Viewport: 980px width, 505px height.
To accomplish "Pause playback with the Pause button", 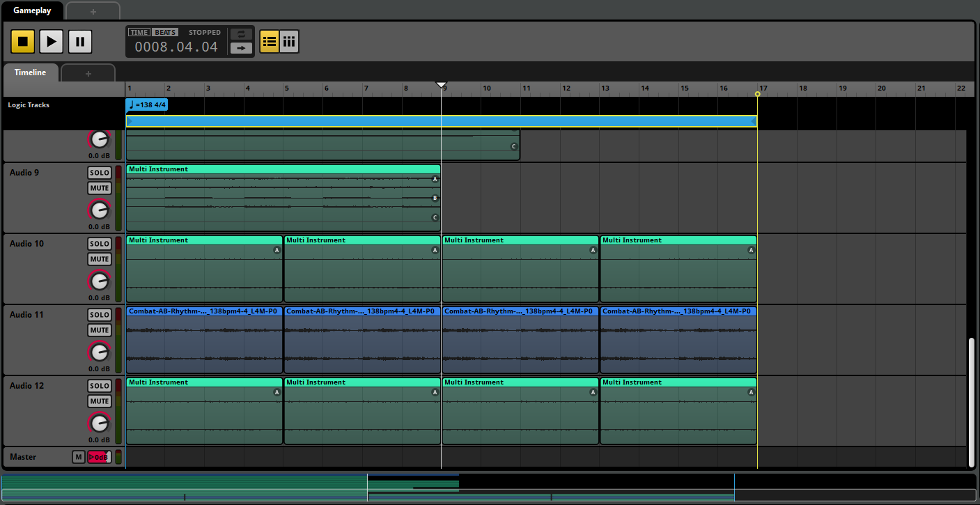I will [80, 42].
